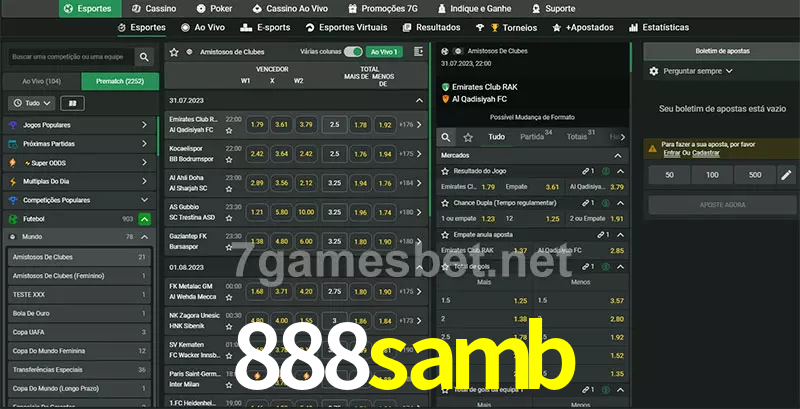Star the Kocaelispor vs BB Bodrumspor match
800x409 pixels.
[229, 160]
